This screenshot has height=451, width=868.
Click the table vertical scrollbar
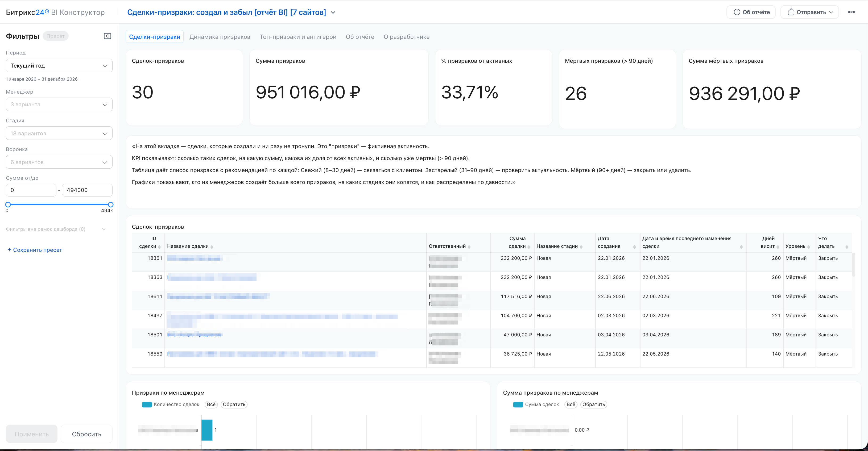tap(853, 264)
